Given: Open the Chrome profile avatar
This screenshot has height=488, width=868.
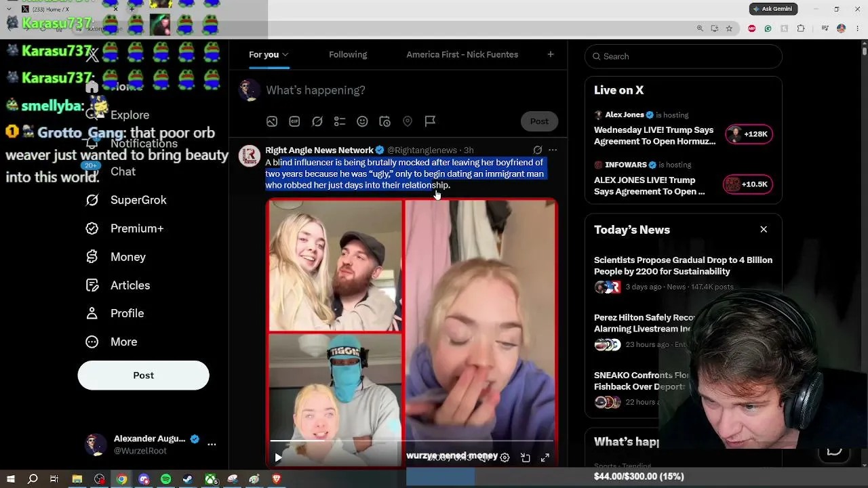Looking at the screenshot, I should pos(841,28).
